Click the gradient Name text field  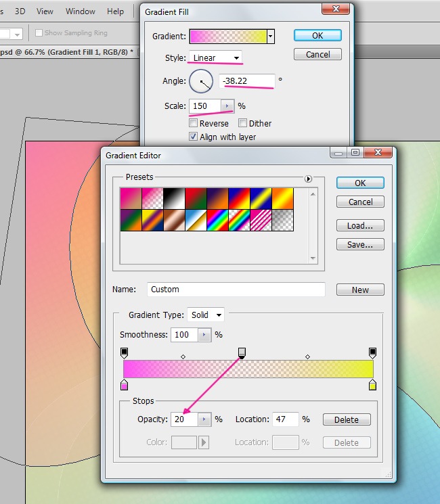click(236, 290)
